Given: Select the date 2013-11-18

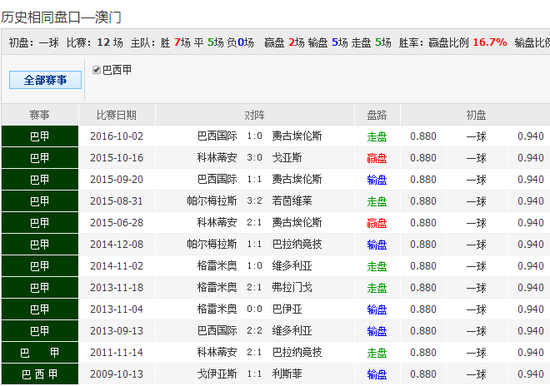Looking at the screenshot, I should point(116,288).
